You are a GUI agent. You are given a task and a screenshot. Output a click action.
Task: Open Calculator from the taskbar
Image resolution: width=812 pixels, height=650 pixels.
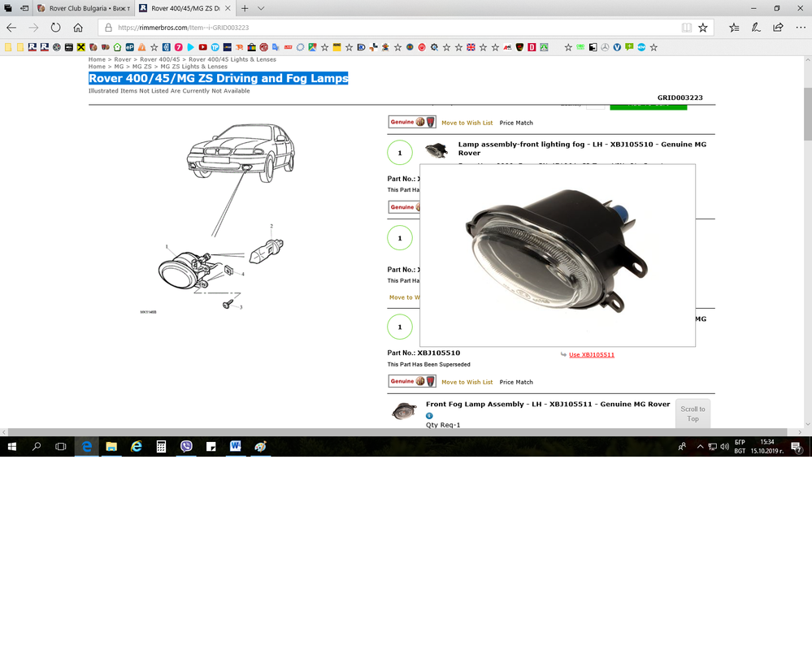coord(161,446)
